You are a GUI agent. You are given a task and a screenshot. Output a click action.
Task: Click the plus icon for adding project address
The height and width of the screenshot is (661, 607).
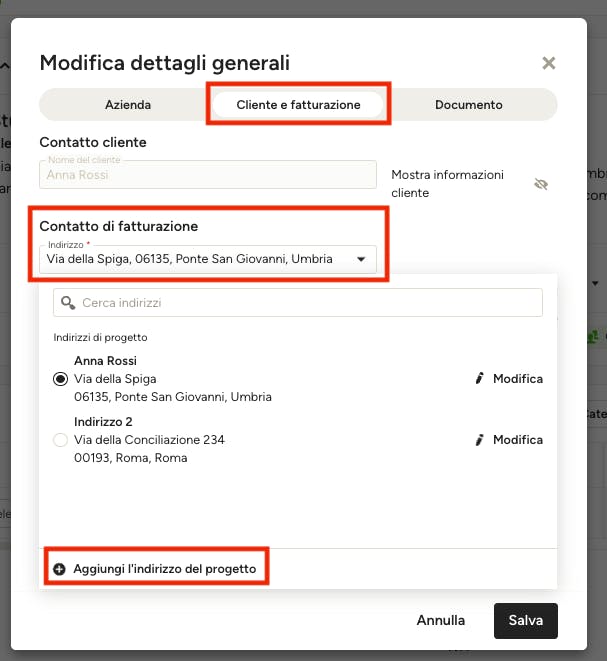59,569
